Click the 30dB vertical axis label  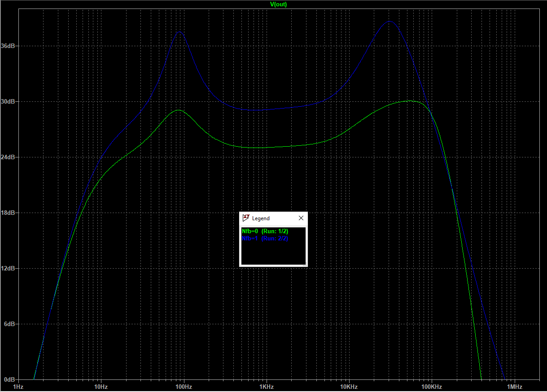click(x=9, y=102)
